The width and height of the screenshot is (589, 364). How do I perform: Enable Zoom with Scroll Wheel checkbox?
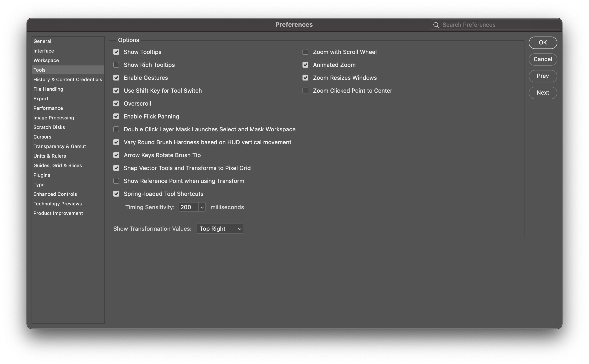coord(305,52)
